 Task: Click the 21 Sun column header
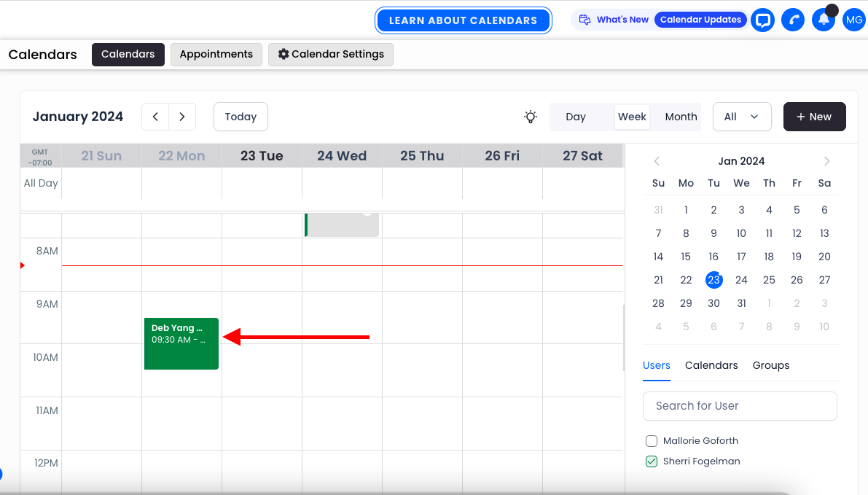point(101,156)
